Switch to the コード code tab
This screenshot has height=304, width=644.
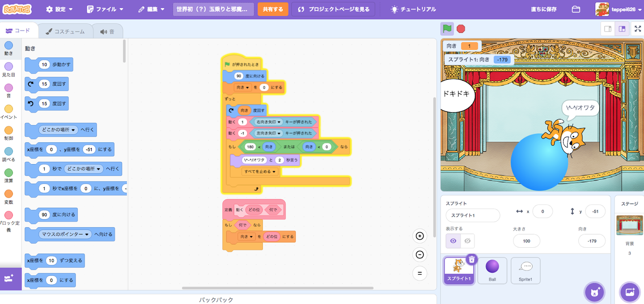(18, 31)
